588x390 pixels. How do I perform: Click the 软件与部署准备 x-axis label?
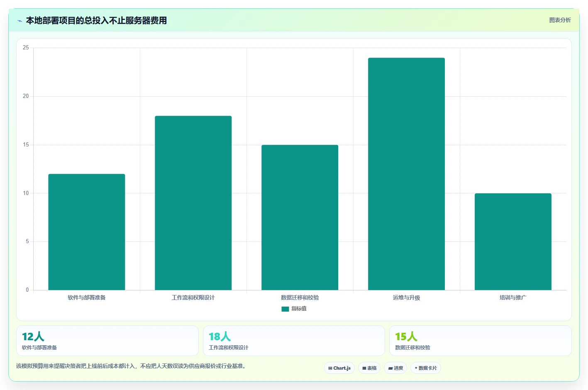(x=87, y=297)
